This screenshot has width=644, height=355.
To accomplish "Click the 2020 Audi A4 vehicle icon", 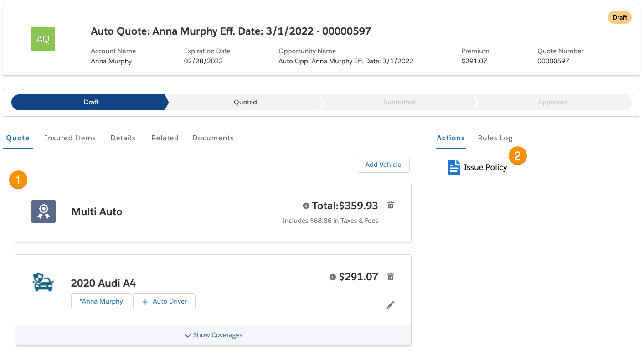I will (x=43, y=282).
